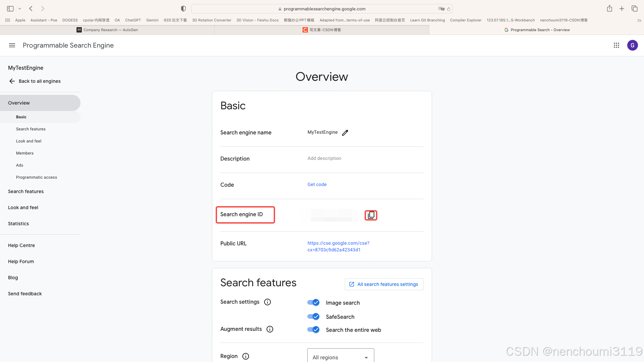Click the purple account avatar

point(632,45)
